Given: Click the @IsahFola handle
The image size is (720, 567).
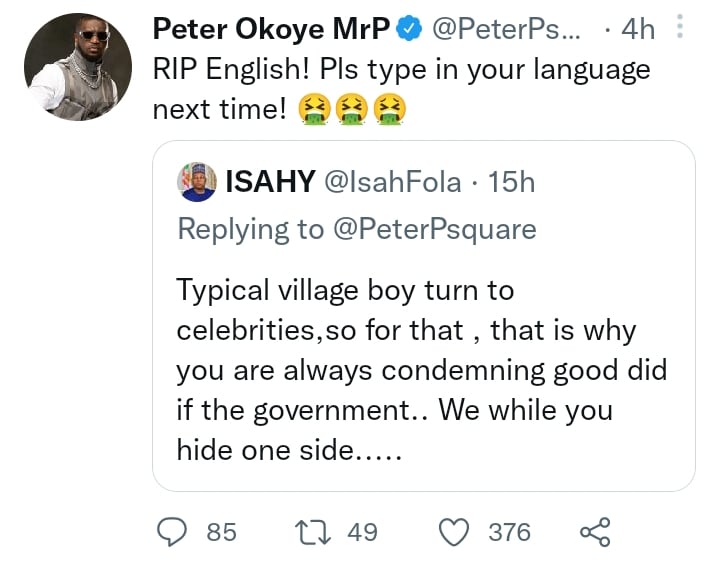Looking at the screenshot, I should tap(392, 182).
